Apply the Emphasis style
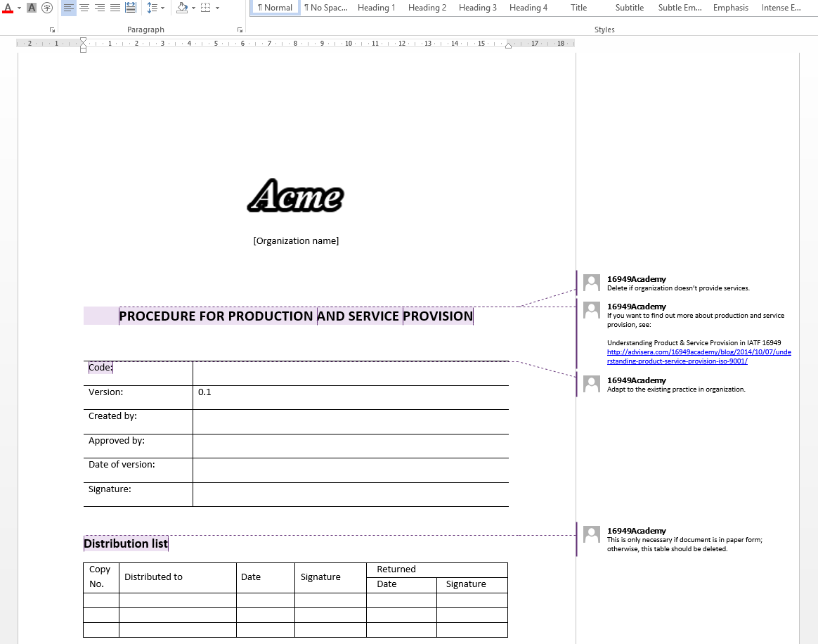 pyautogui.click(x=730, y=8)
